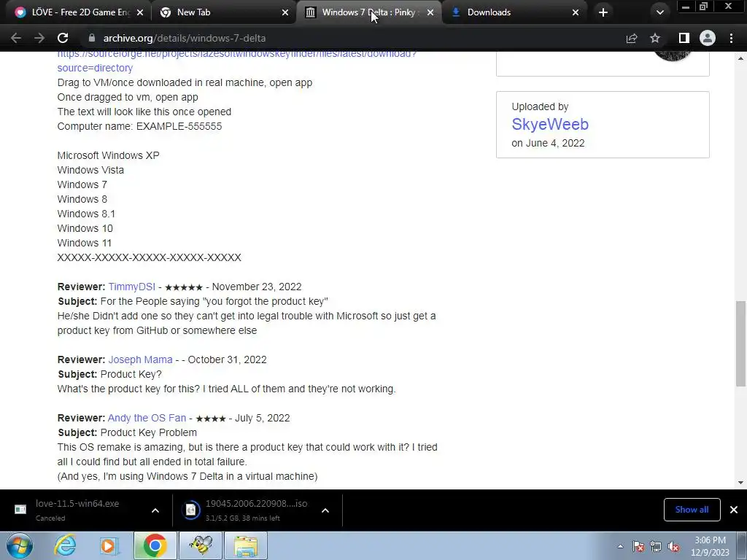Close the LÖVE tab
Image resolution: width=747 pixels, height=560 pixels.
139,12
